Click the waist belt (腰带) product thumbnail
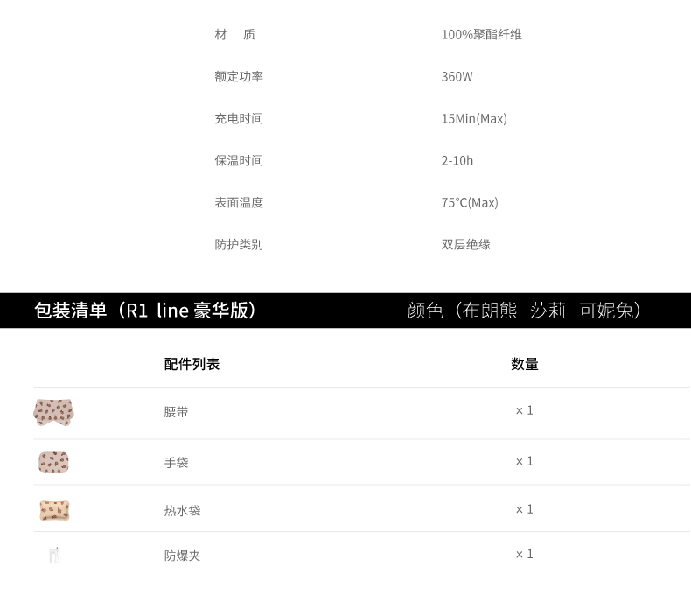Screen dimensions: 691x616 click(x=53, y=412)
